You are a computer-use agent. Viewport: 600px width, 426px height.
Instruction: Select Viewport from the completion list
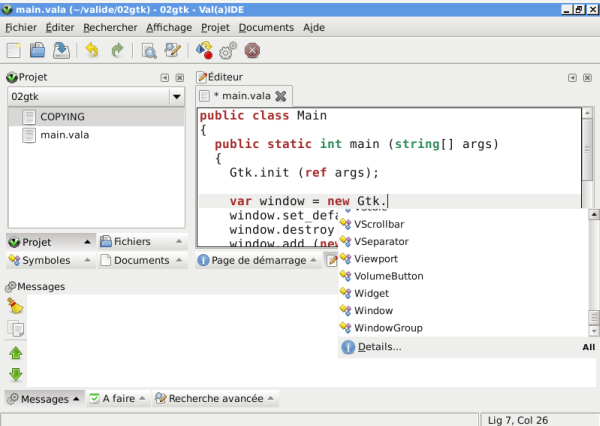376,258
